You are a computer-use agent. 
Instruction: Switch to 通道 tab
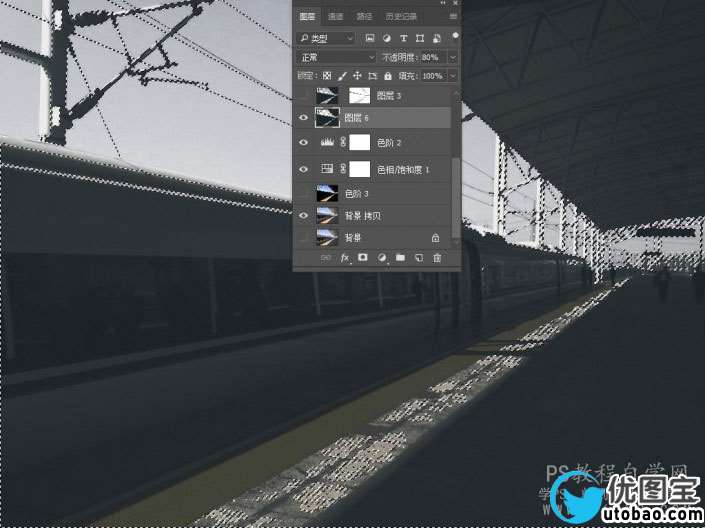coord(335,16)
